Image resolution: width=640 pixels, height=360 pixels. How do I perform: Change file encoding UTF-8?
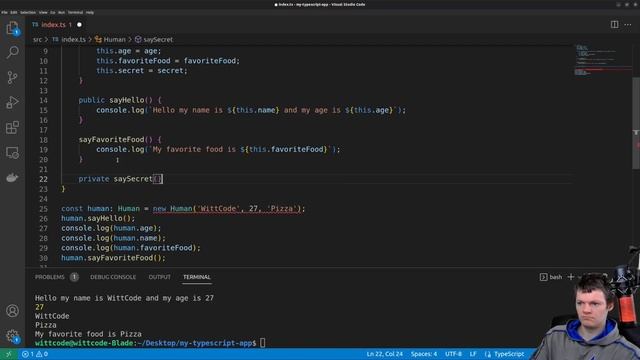pyautogui.click(x=453, y=354)
